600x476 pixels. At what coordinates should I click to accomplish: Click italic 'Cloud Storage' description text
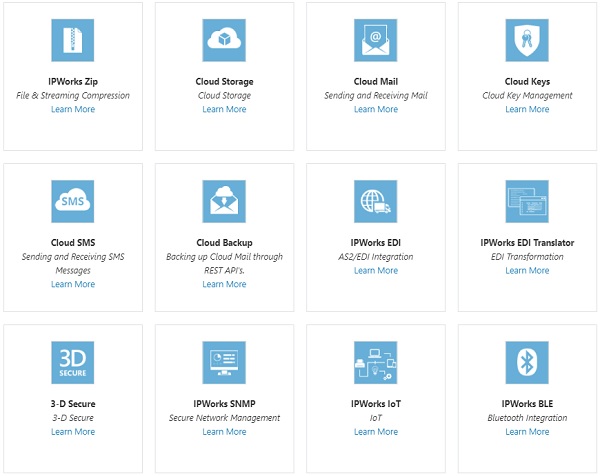point(224,95)
